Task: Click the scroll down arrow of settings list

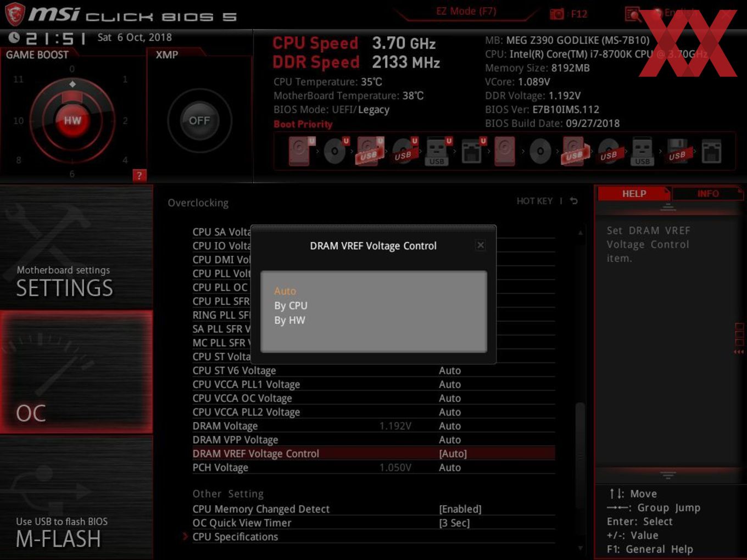Action: click(580, 548)
